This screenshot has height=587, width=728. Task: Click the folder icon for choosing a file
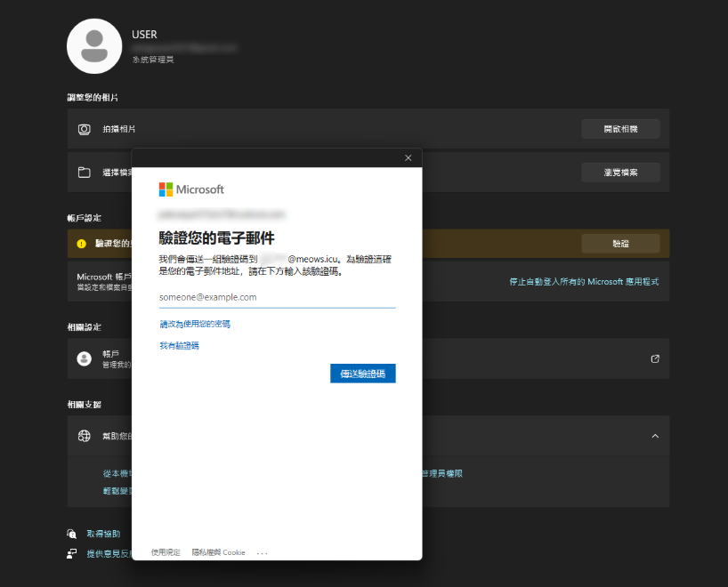coord(84,173)
